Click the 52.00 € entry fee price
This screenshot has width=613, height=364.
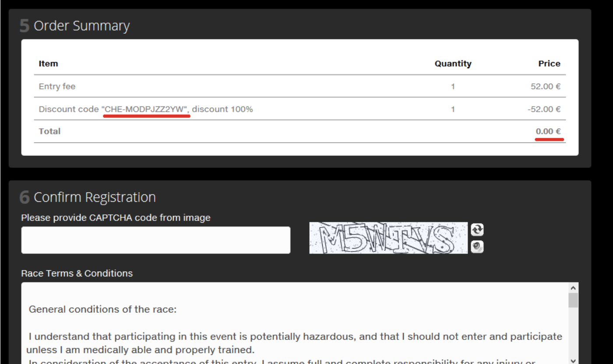(545, 86)
